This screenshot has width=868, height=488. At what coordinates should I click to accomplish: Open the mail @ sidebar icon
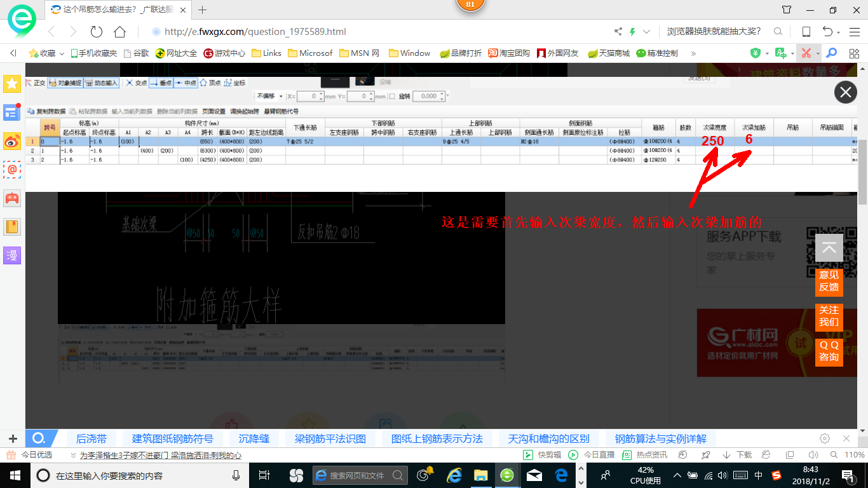(12, 170)
